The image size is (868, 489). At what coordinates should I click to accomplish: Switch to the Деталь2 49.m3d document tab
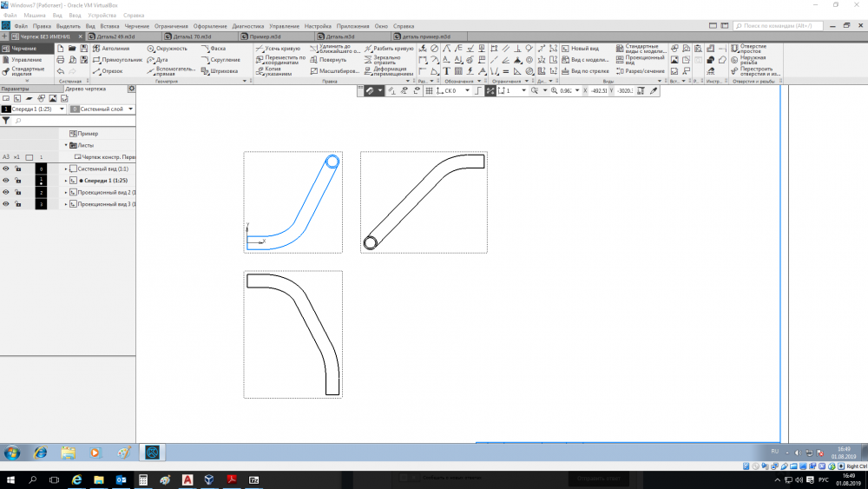[115, 37]
